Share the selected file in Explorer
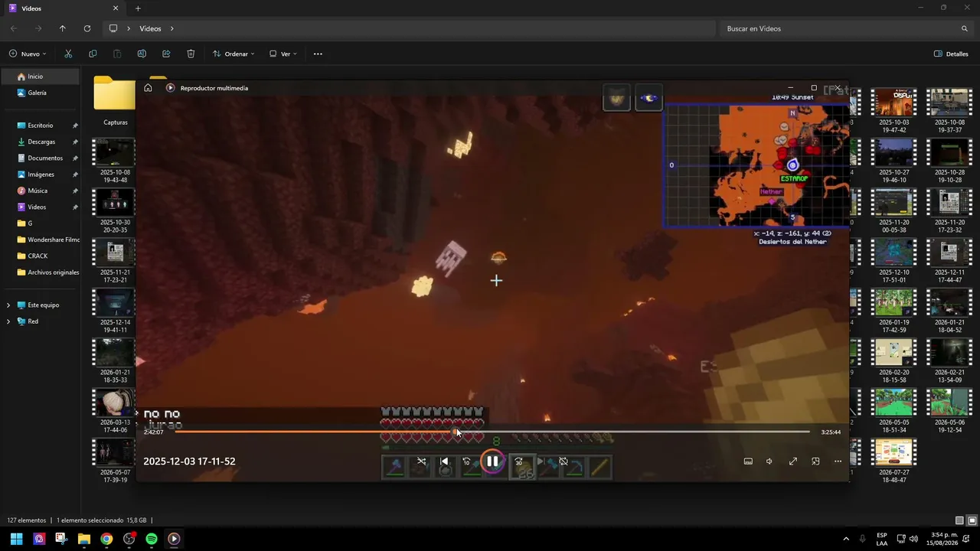 pyautogui.click(x=166, y=54)
